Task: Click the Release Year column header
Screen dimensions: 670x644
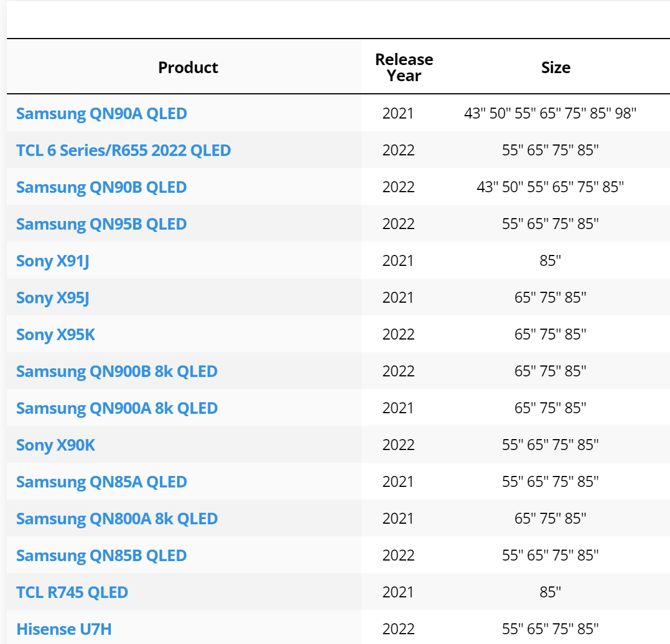Action: pos(404,67)
